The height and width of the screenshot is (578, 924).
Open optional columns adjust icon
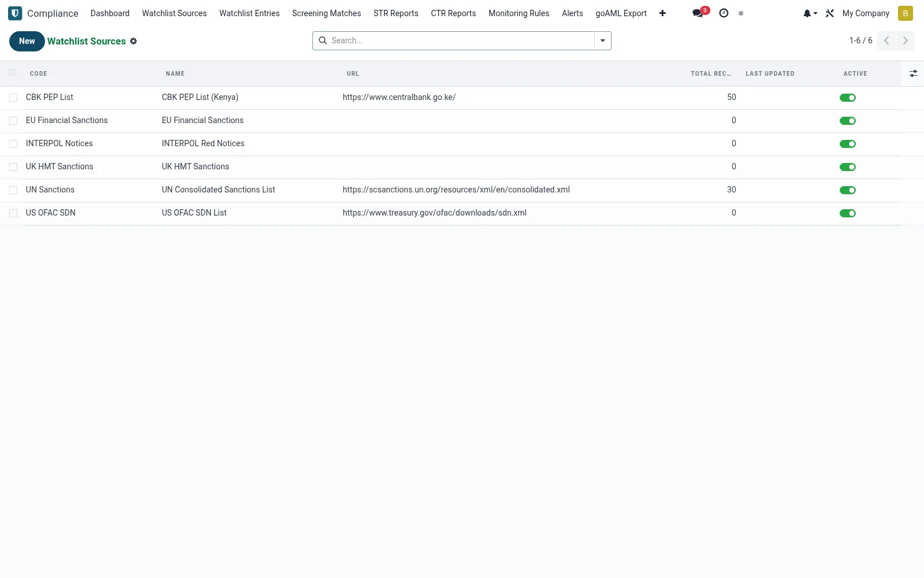tap(914, 73)
